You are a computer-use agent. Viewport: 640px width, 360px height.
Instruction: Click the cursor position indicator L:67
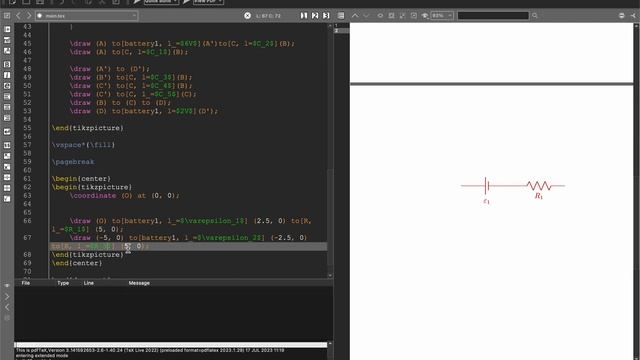(x=268, y=16)
